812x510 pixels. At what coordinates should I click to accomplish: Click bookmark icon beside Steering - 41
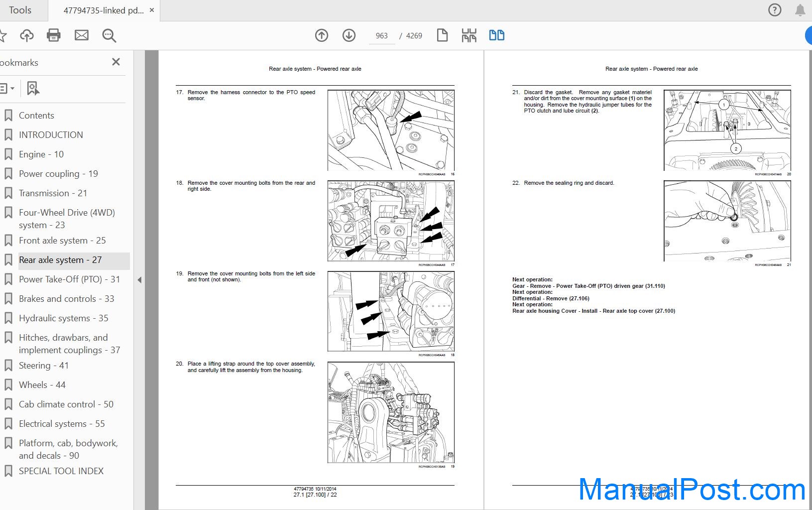pos(8,366)
